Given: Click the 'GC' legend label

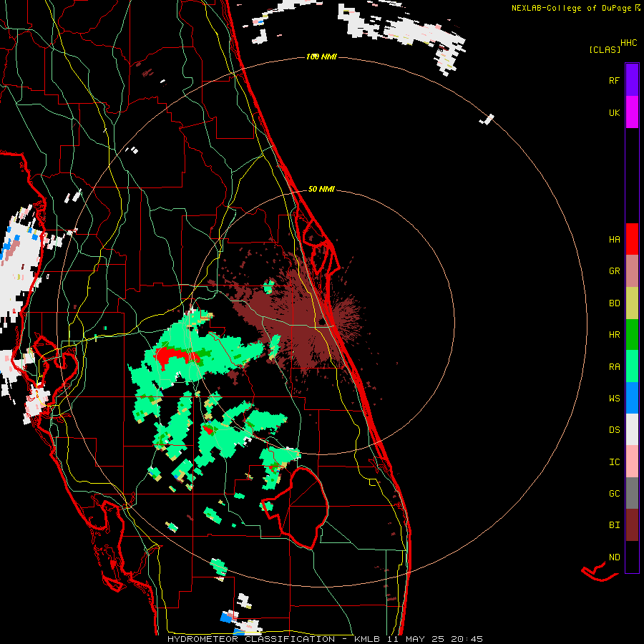Looking at the screenshot, I should click(614, 494).
